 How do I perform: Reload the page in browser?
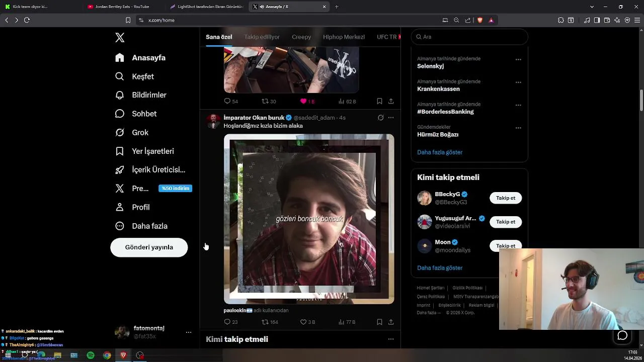tap(27, 20)
